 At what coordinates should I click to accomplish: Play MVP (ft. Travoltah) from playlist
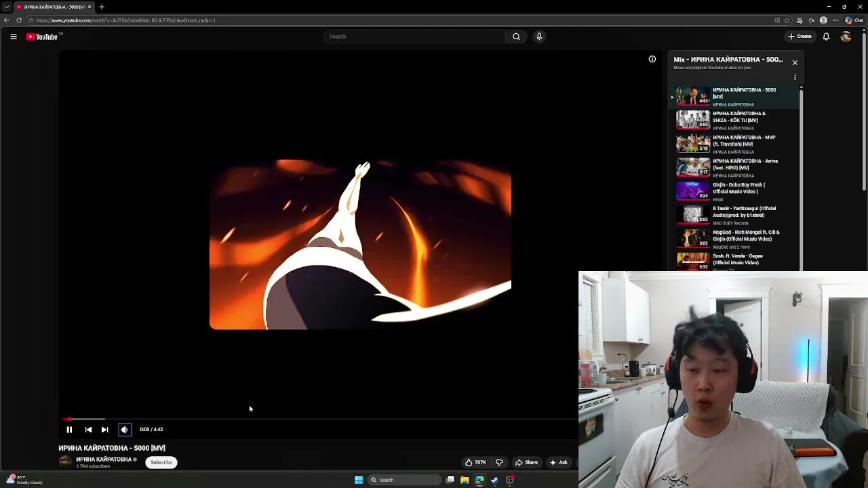(736, 144)
